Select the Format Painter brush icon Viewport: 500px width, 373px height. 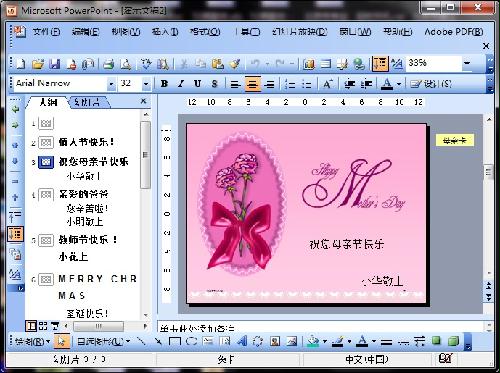[235, 64]
